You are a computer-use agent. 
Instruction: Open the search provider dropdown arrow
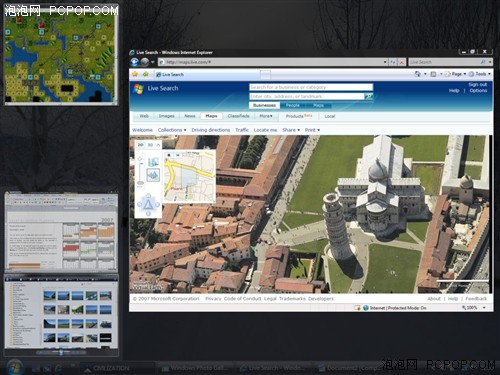point(490,62)
